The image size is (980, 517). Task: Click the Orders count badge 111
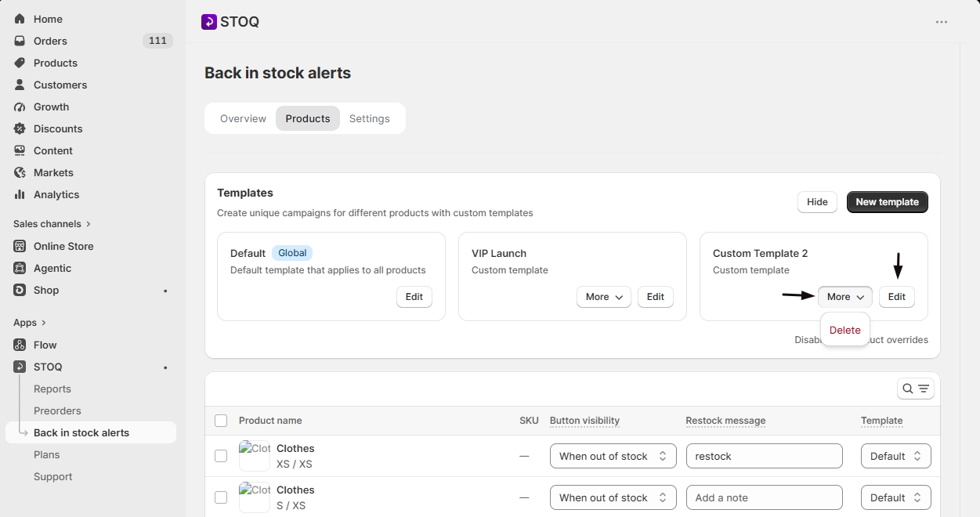coord(157,41)
